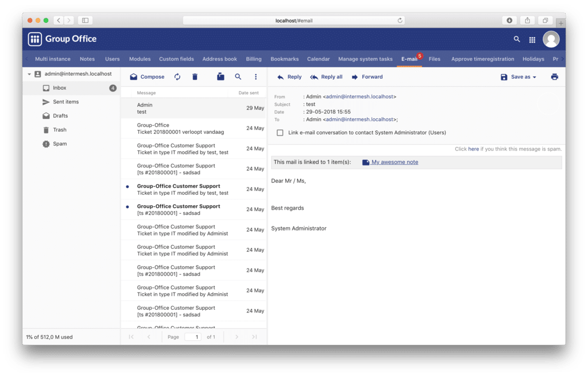The image size is (588, 377).
Task: Delete selected message with trash icon
Action: click(x=195, y=77)
